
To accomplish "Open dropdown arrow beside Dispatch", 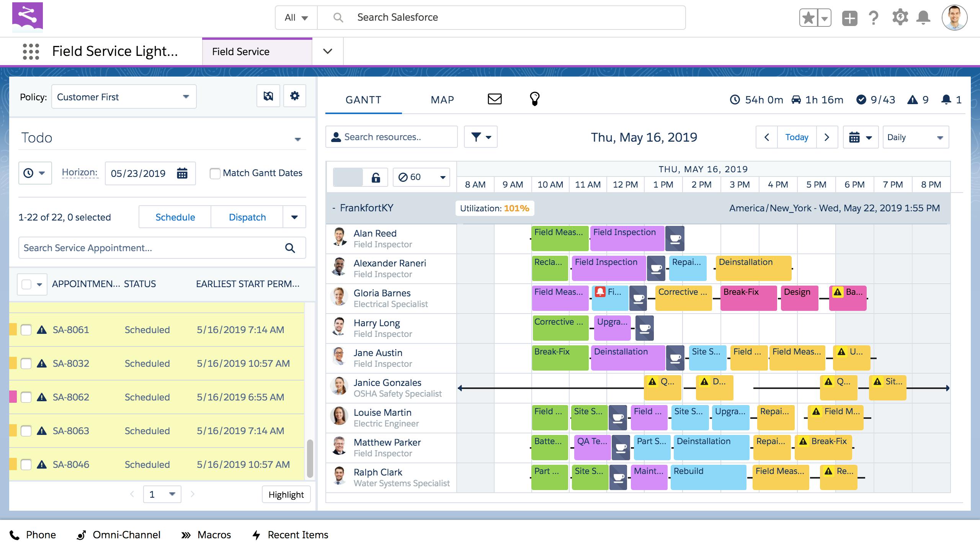I will [294, 217].
